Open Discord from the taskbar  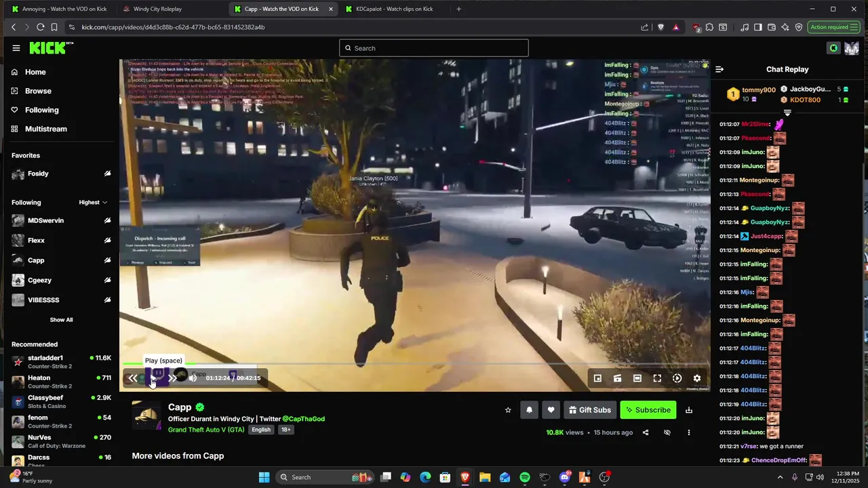[565, 477]
